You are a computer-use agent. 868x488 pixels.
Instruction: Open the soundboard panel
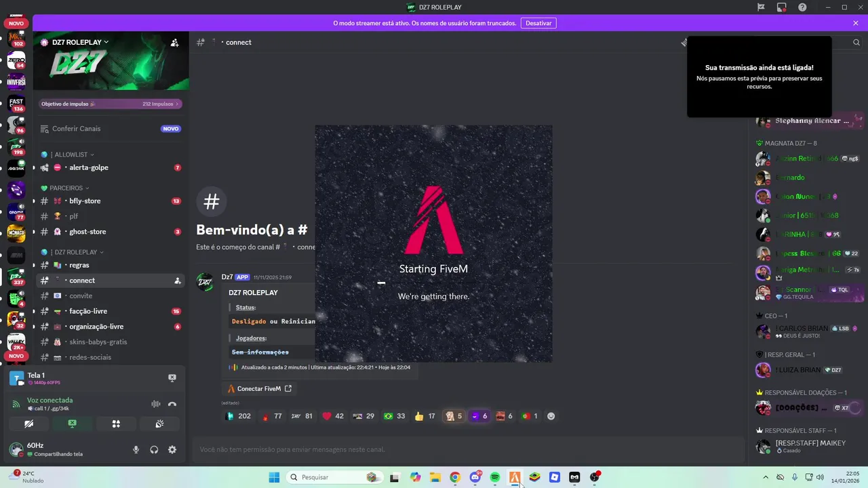(159, 424)
